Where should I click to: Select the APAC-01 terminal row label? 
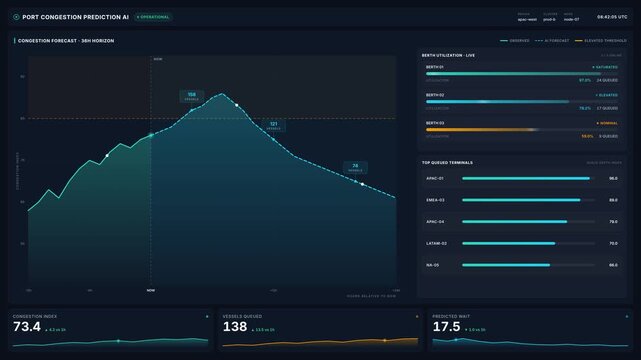(435, 179)
